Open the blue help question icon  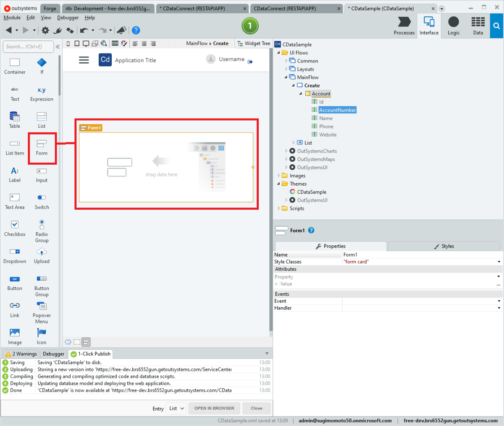coord(136,30)
